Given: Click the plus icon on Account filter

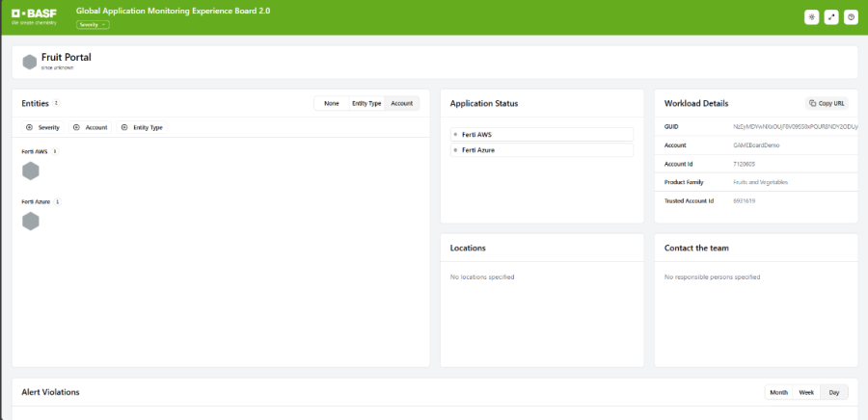Looking at the screenshot, I should click(77, 128).
